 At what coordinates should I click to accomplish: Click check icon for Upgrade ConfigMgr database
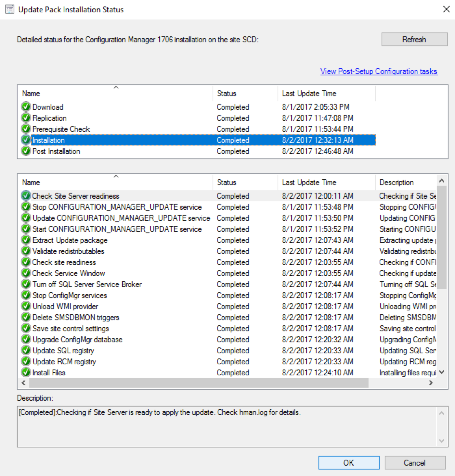pos(26,339)
